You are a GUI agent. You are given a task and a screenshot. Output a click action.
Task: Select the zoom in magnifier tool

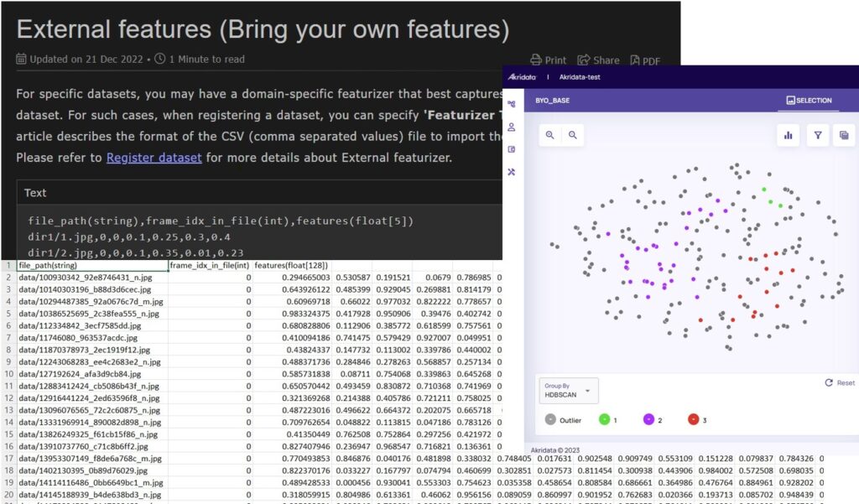[549, 134]
